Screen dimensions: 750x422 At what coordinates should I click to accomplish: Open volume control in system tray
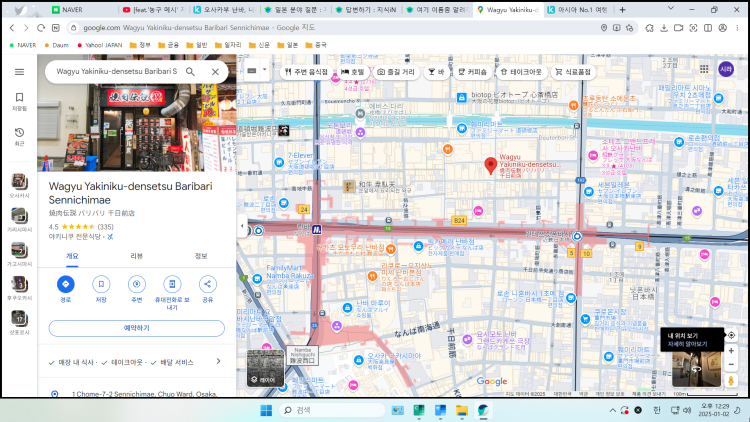click(x=687, y=410)
